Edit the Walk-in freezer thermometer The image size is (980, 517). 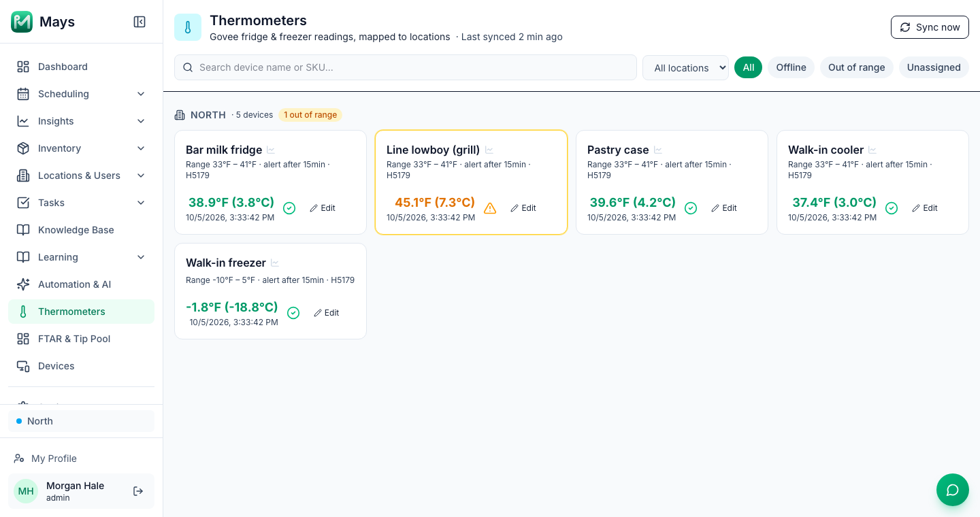327,313
